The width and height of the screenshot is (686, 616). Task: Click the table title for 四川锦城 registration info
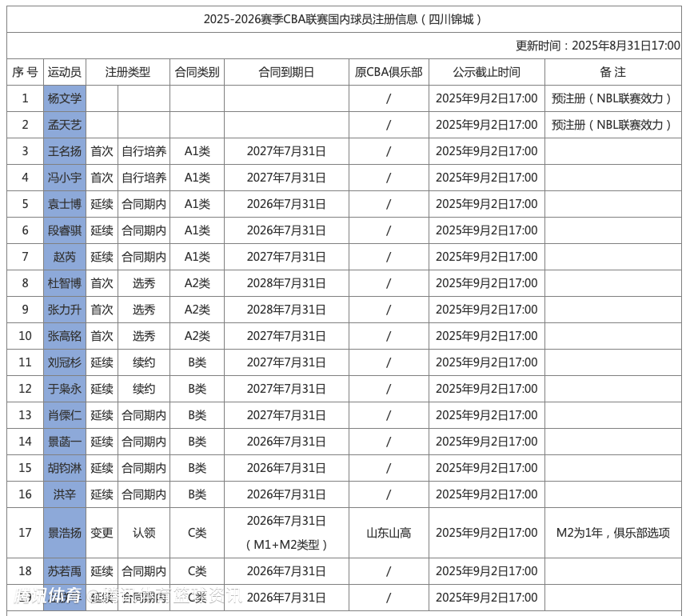(343, 19)
